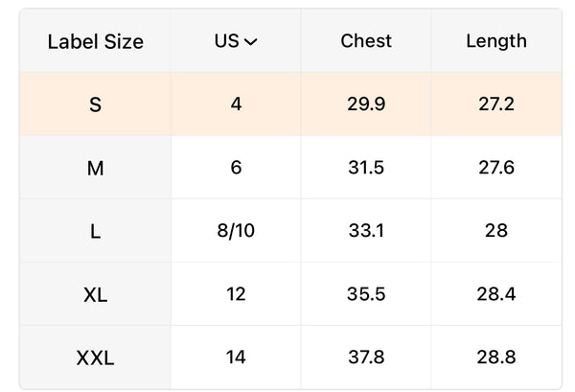Click US size 4 cell
Screen dimensions: 575x392
pyautogui.click(x=236, y=104)
